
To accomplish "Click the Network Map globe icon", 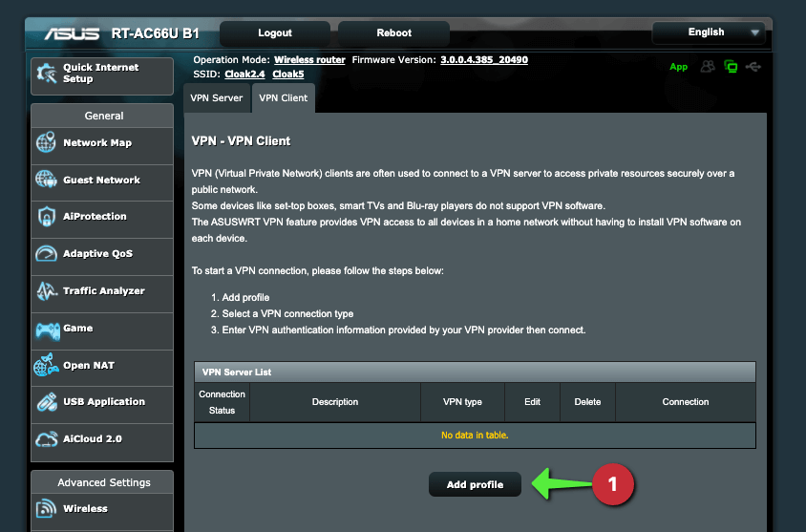I will [x=46, y=142].
